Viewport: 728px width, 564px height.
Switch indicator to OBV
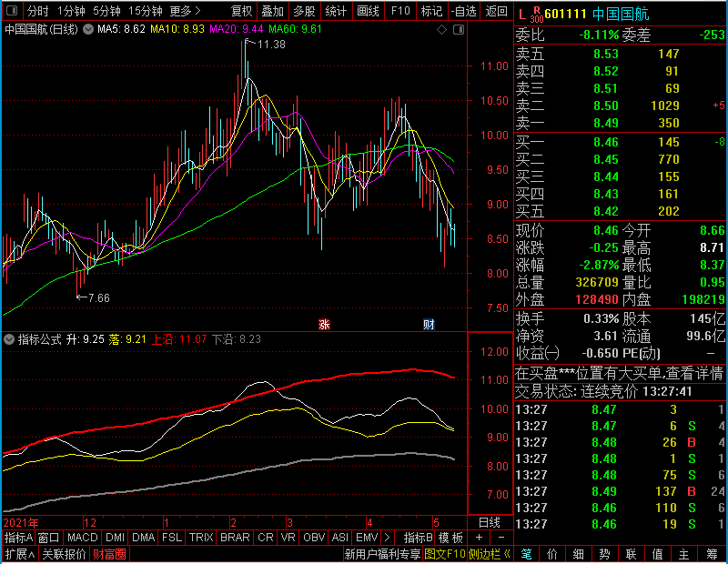coord(314,538)
